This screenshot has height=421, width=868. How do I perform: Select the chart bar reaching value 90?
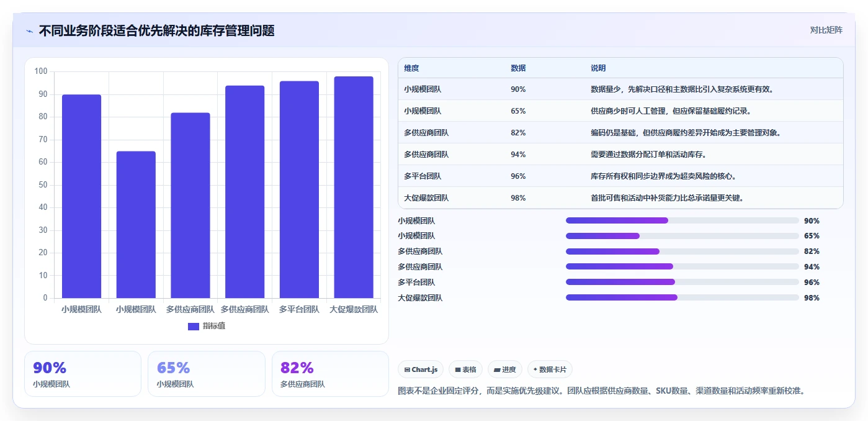point(81,196)
